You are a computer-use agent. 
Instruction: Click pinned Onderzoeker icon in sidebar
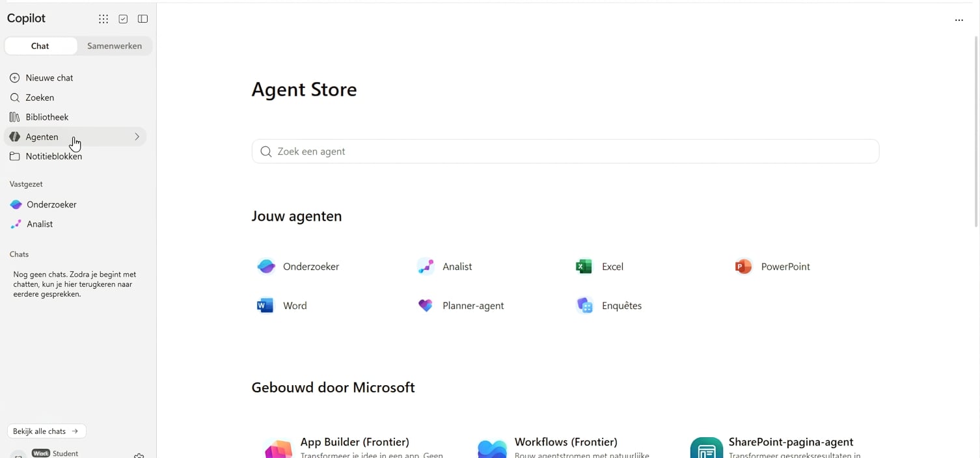point(16,204)
